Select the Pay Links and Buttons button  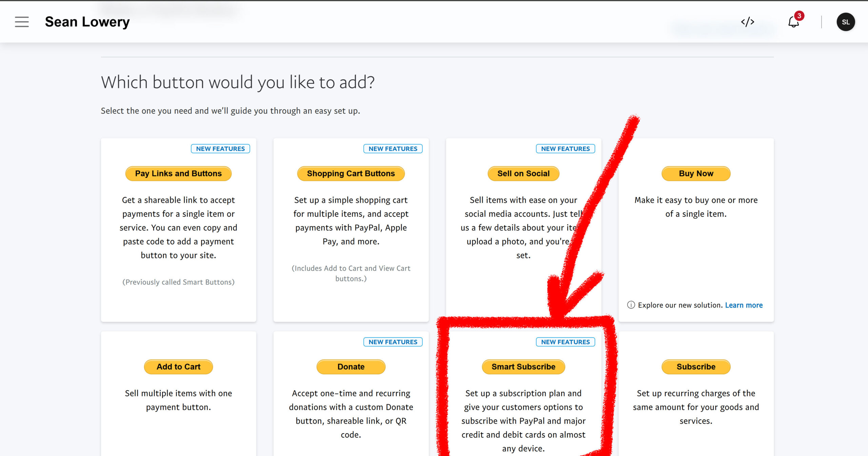(x=178, y=174)
